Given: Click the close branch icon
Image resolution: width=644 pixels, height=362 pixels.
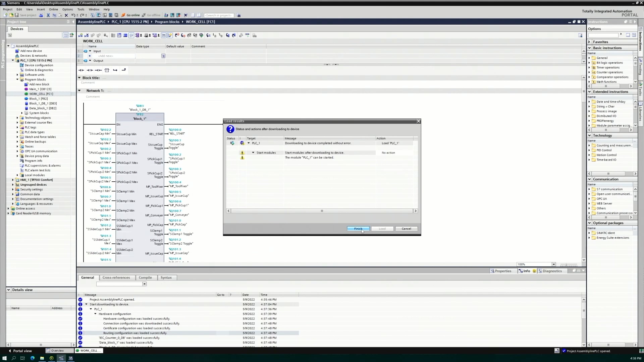Looking at the screenshot, I should click(x=124, y=70).
